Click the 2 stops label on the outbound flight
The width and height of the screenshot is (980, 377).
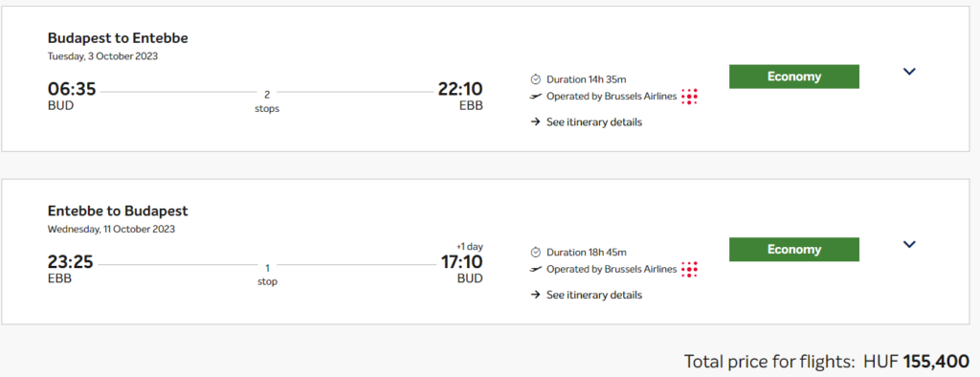click(267, 102)
